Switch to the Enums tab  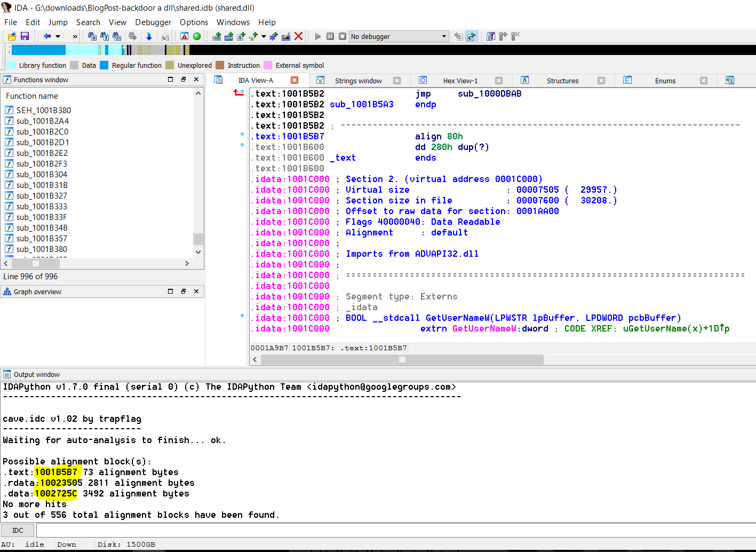click(665, 81)
